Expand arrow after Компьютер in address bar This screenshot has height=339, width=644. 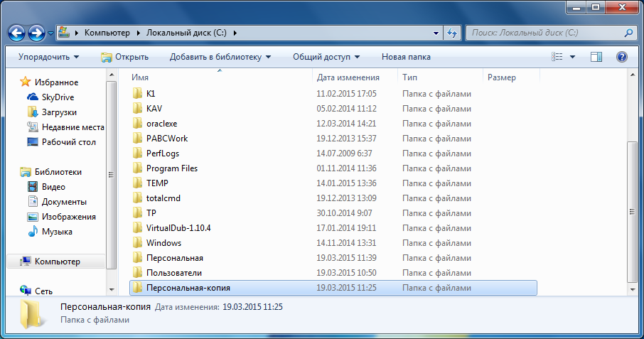pyautogui.click(x=139, y=33)
